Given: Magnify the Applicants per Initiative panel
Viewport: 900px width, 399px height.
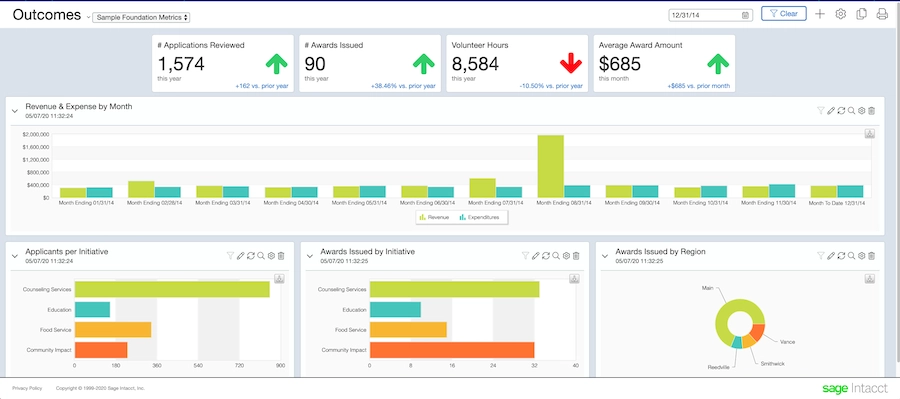Looking at the screenshot, I should click(x=261, y=256).
